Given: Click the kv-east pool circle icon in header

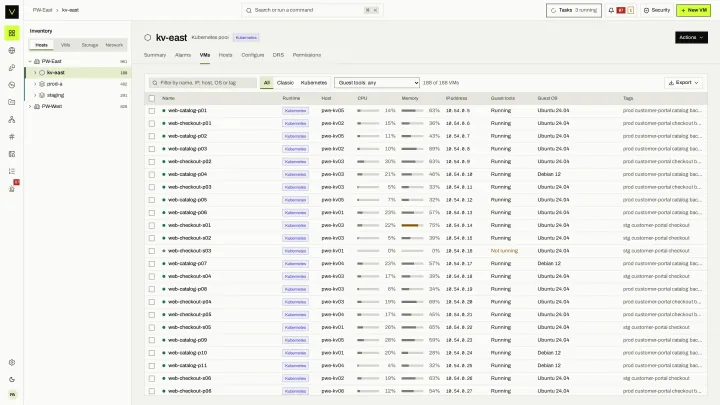Looking at the screenshot, I should 147,38.
